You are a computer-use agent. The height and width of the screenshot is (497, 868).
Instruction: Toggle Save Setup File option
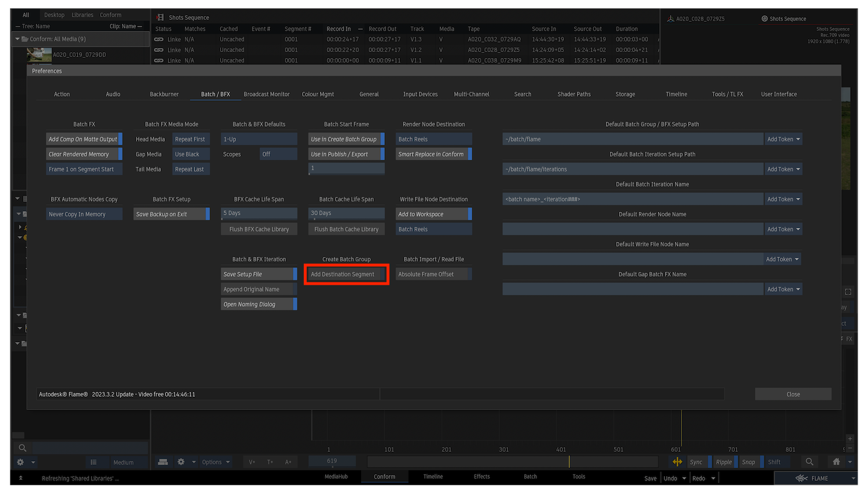tap(259, 274)
